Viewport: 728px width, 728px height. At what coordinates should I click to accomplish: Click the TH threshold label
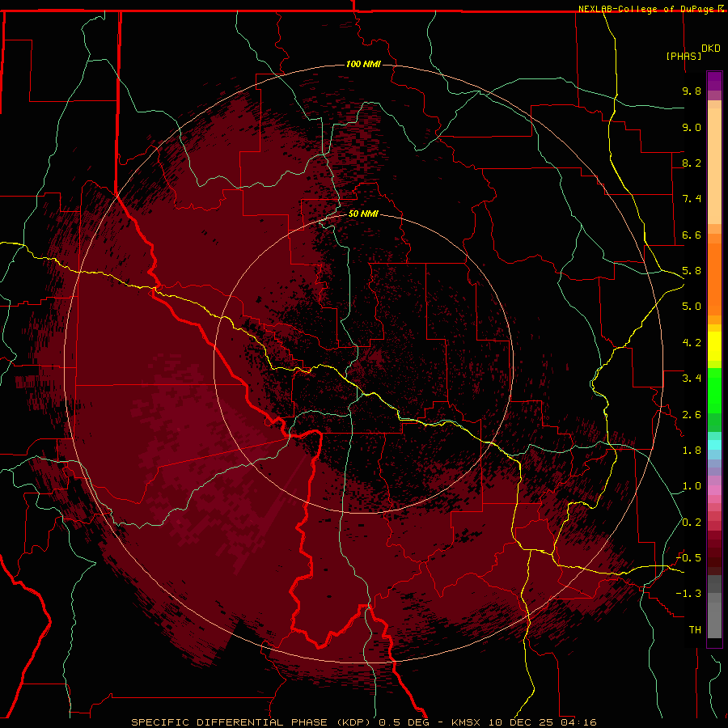[695, 630]
